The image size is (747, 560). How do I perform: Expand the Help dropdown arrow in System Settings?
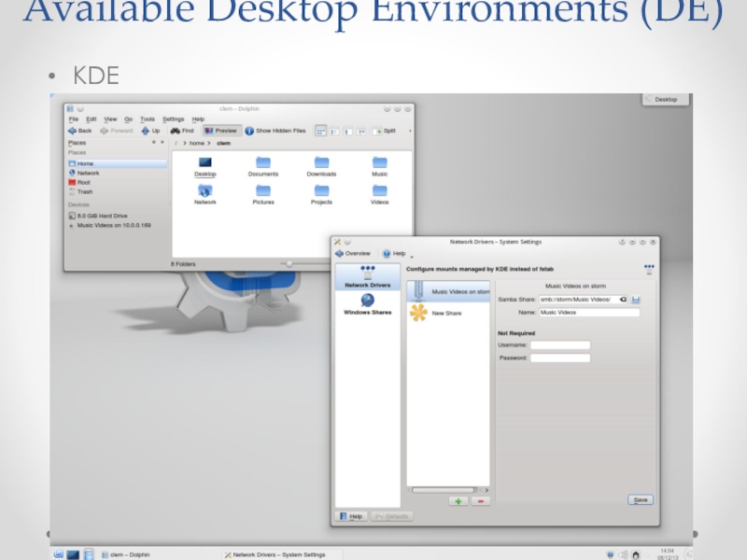pyautogui.click(x=411, y=255)
